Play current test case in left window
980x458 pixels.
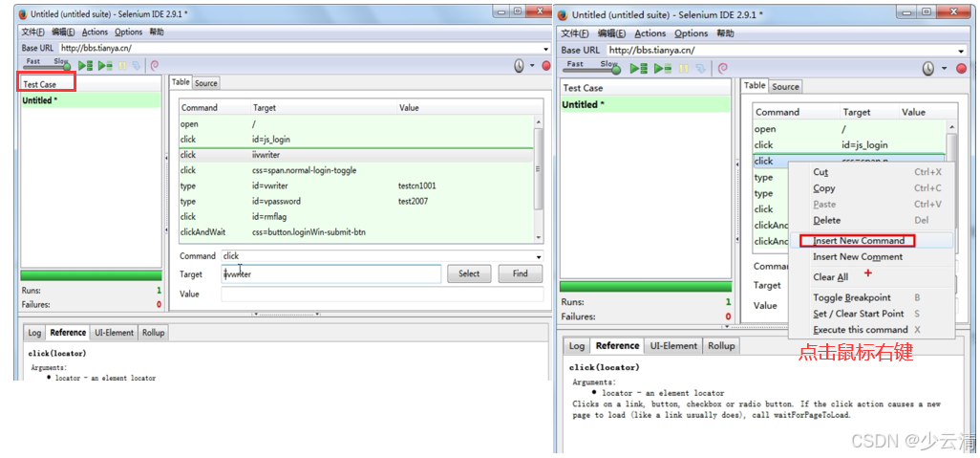coord(105,65)
